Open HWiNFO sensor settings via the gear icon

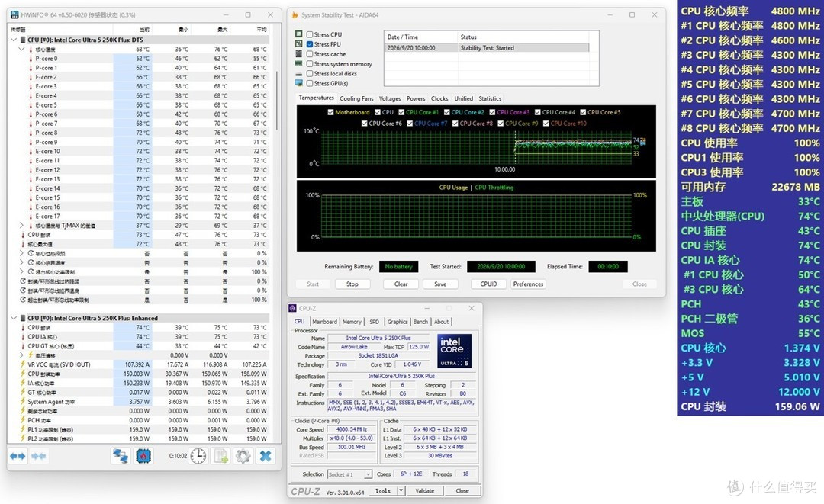click(243, 456)
